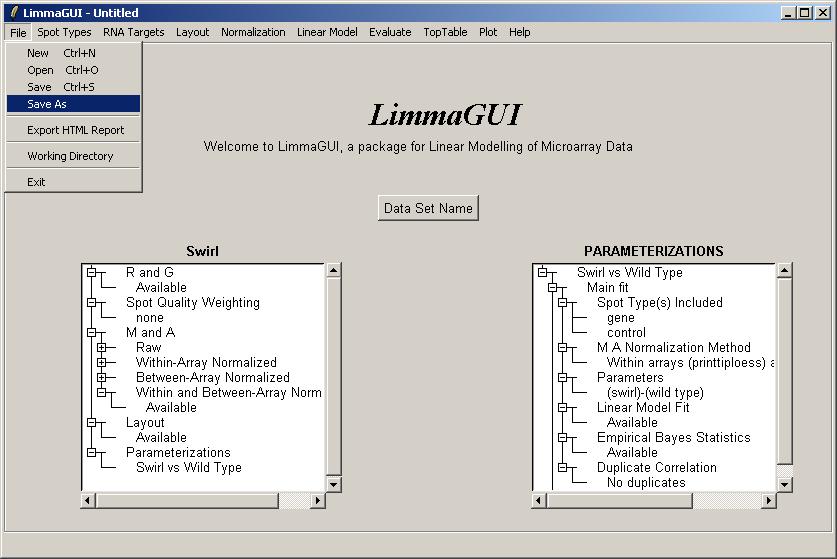The image size is (837, 559).
Task: Select Swirl vs Wild Type under Parameterizations
Action: point(188,467)
